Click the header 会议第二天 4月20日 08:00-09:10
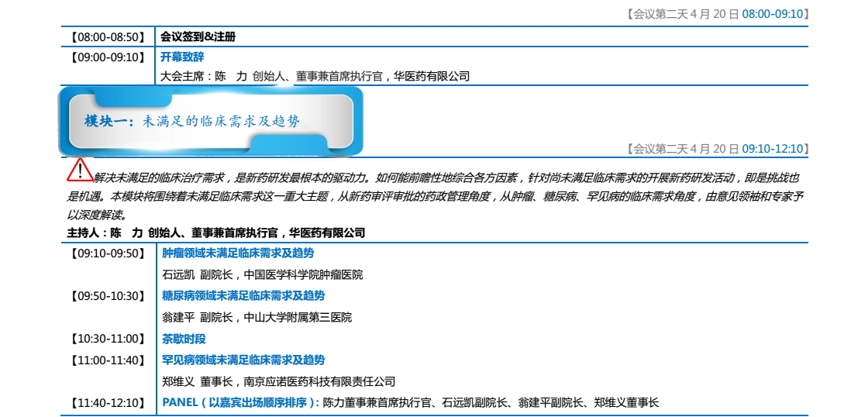 tap(718, 15)
